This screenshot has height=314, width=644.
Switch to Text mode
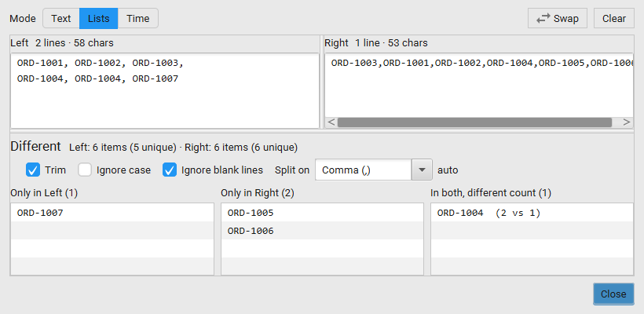61,19
